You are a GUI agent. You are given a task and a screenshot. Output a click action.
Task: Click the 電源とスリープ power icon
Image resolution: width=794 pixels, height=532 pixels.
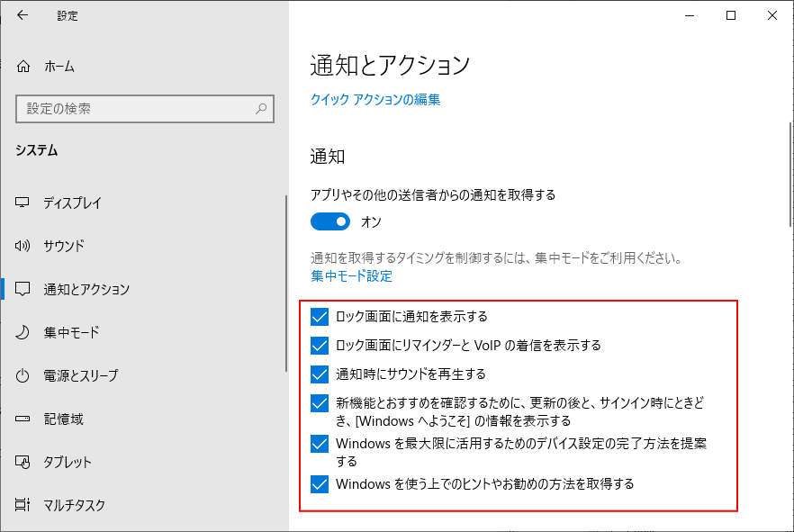[23, 375]
